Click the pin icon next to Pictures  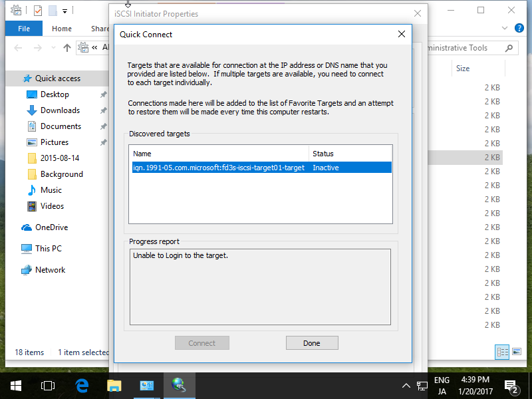pos(104,142)
